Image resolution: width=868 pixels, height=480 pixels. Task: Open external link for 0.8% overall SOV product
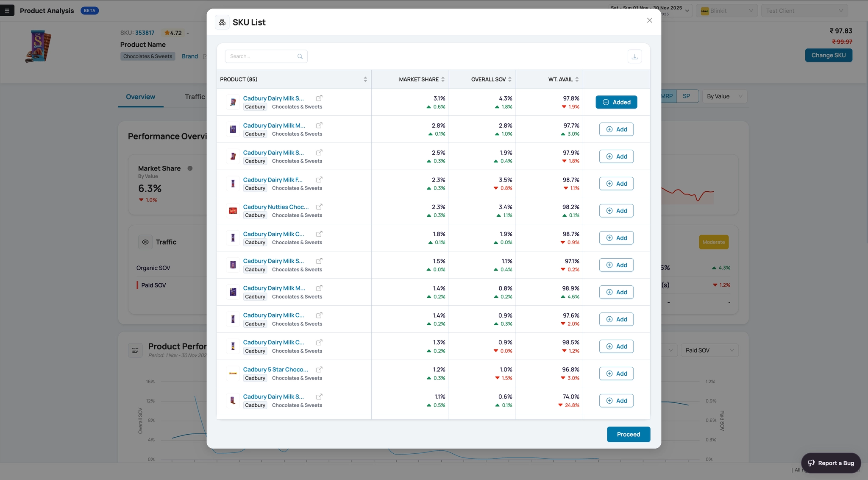pyautogui.click(x=319, y=288)
